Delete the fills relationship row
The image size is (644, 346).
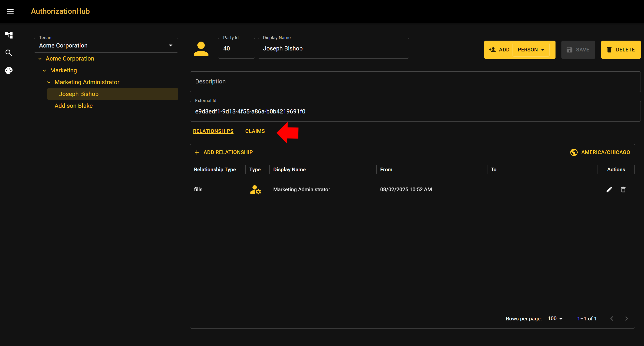pyautogui.click(x=623, y=189)
